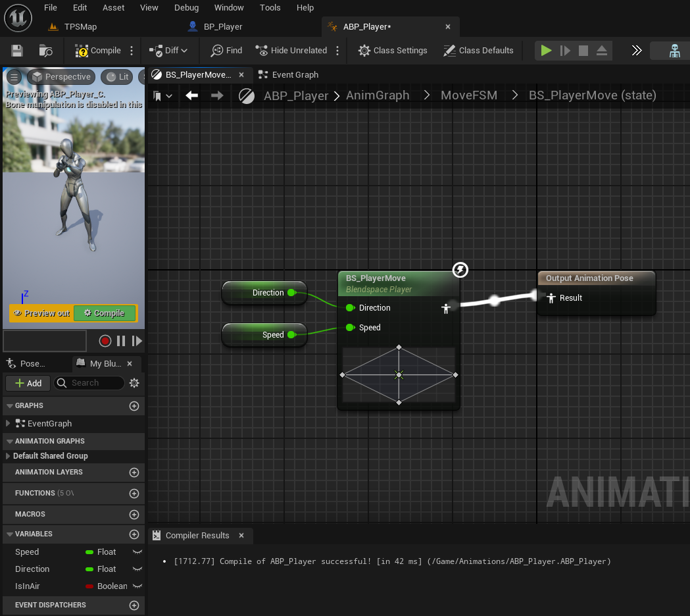Screen dimensions: 690x616
Task: Click the Eject toolbar icon
Action: tap(602, 51)
